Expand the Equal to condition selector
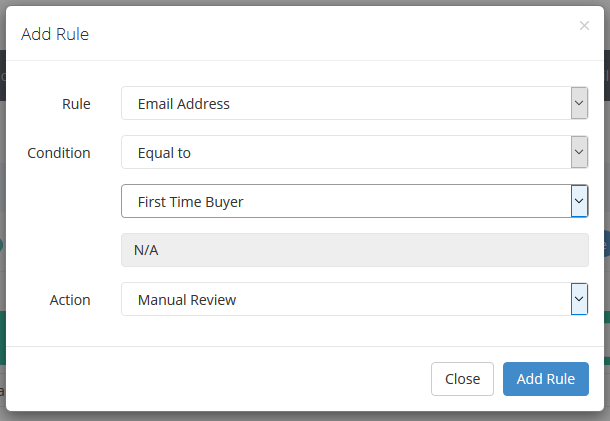This screenshot has height=421, width=610. pyautogui.click(x=354, y=152)
